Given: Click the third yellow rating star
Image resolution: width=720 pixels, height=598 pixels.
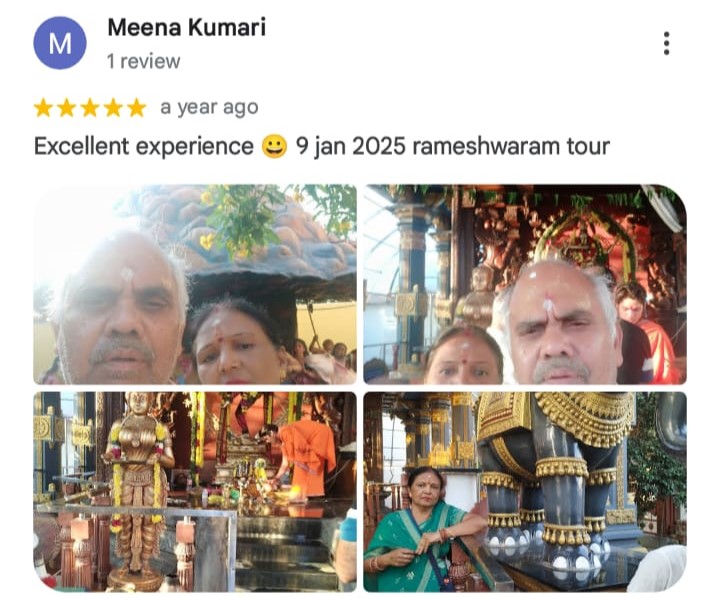Looking at the screenshot, I should point(90,108).
